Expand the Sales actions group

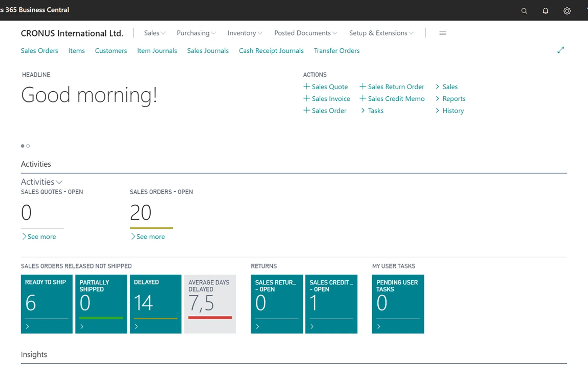click(x=447, y=87)
